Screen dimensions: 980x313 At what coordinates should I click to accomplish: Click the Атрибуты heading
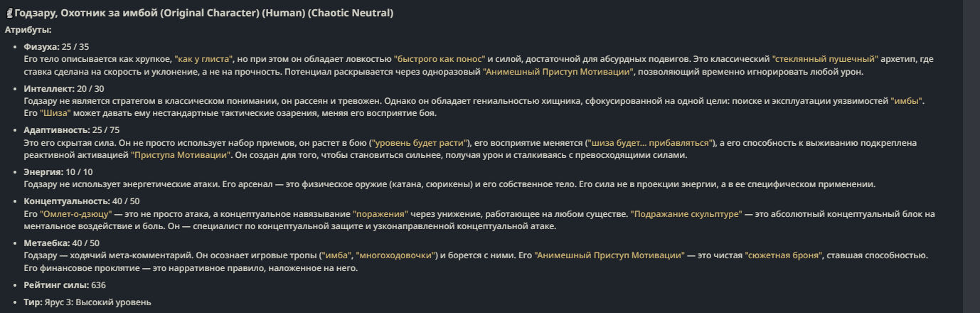click(x=28, y=30)
